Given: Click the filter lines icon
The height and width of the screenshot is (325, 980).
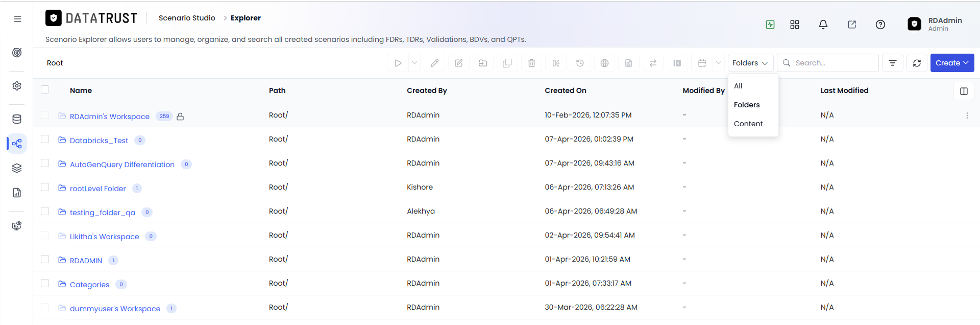Looking at the screenshot, I should tap(893, 63).
